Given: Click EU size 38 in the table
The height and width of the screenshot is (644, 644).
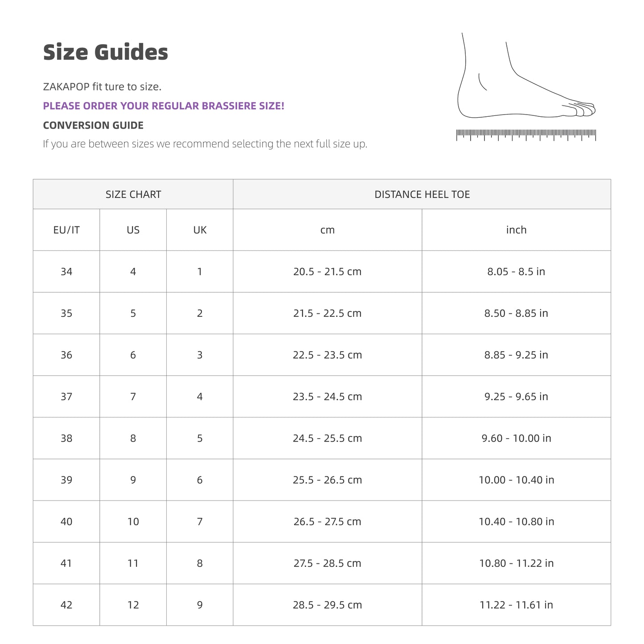Looking at the screenshot, I should coord(66,438).
